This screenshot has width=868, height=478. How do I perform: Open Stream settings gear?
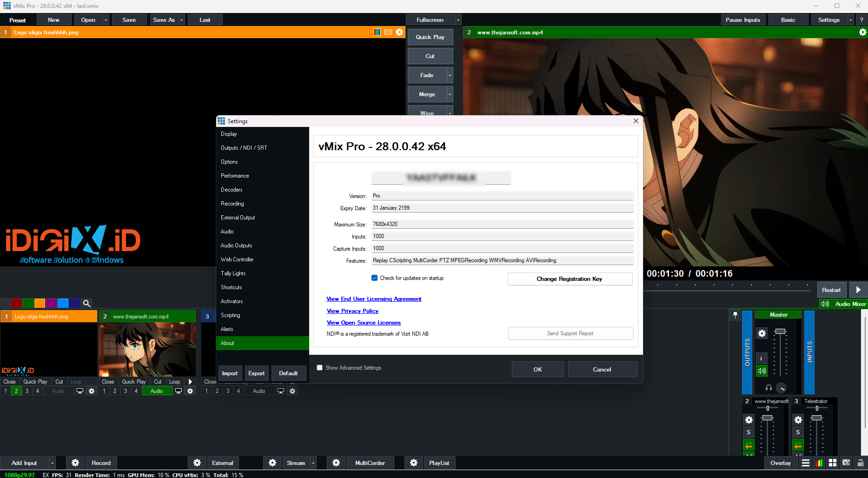272,463
